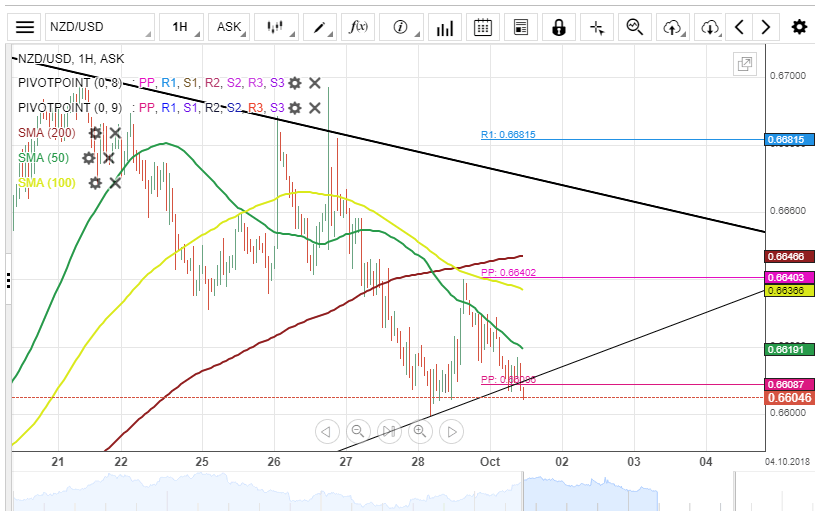Click the PP: 0.66402 pivot label

click(x=508, y=273)
